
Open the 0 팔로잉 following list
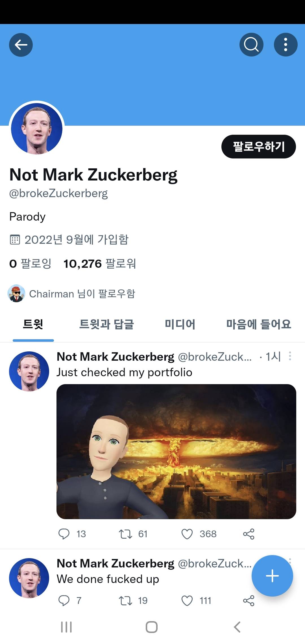point(30,264)
